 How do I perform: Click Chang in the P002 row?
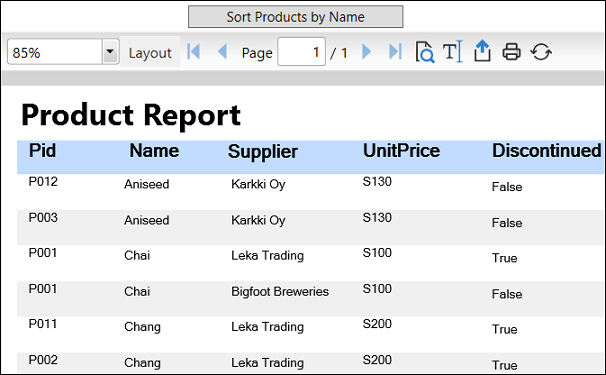pyautogui.click(x=142, y=363)
